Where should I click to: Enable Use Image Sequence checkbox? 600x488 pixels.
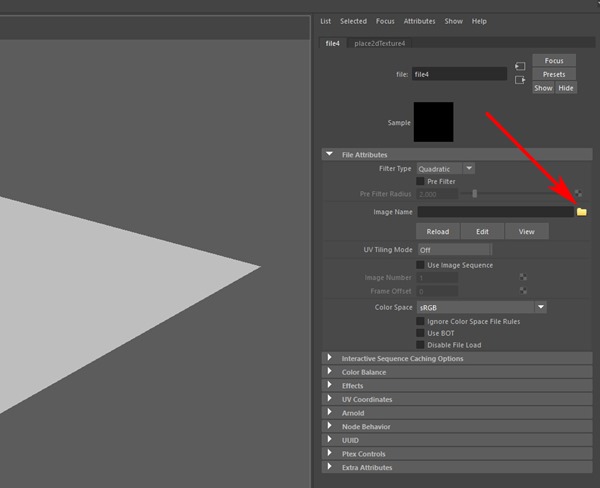421,265
